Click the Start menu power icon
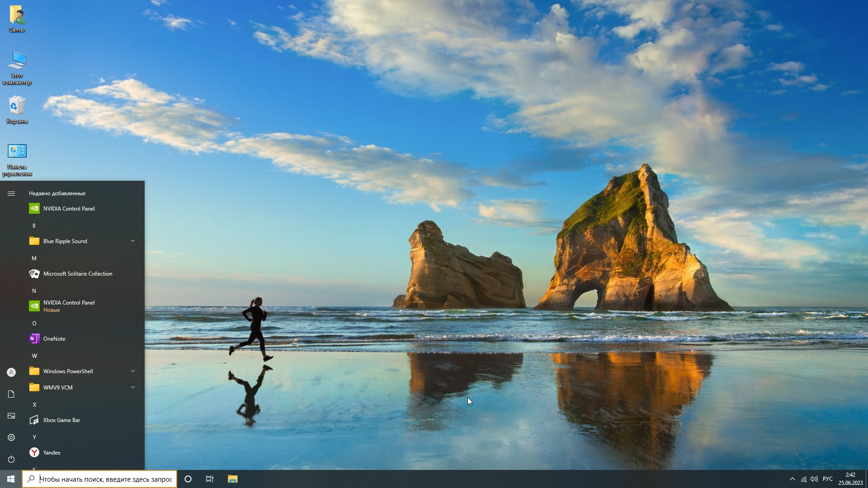This screenshot has height=488, width=868. (11, 459)
